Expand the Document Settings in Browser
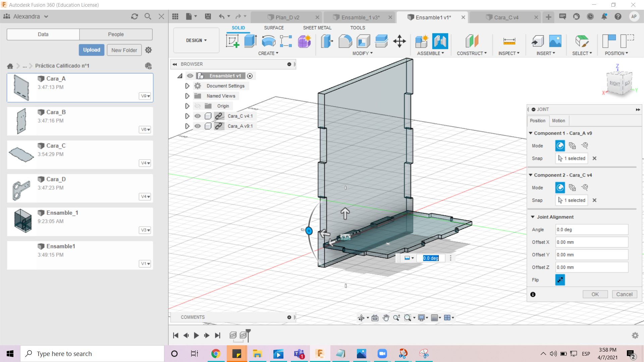The width and height of the screenshot is (644, 362). 186,86
